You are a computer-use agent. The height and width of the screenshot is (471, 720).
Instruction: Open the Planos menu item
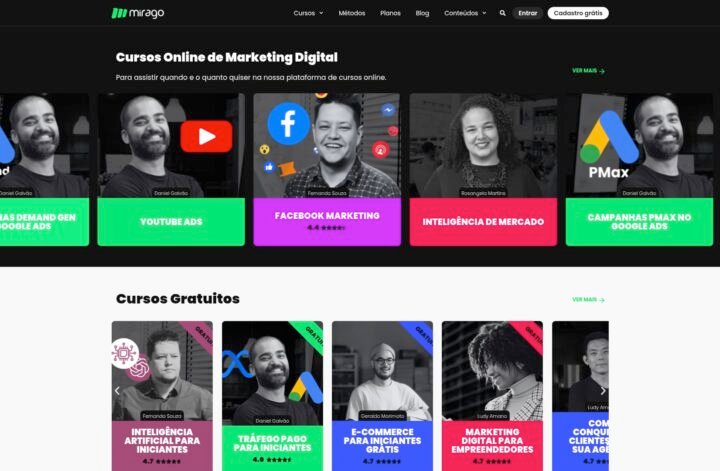(390, 13)
